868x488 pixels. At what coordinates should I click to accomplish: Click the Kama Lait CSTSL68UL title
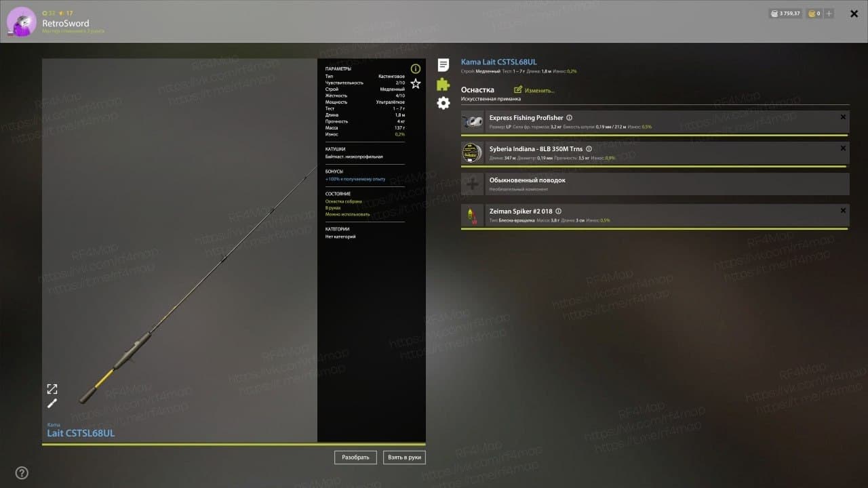[x=499, y=62]
